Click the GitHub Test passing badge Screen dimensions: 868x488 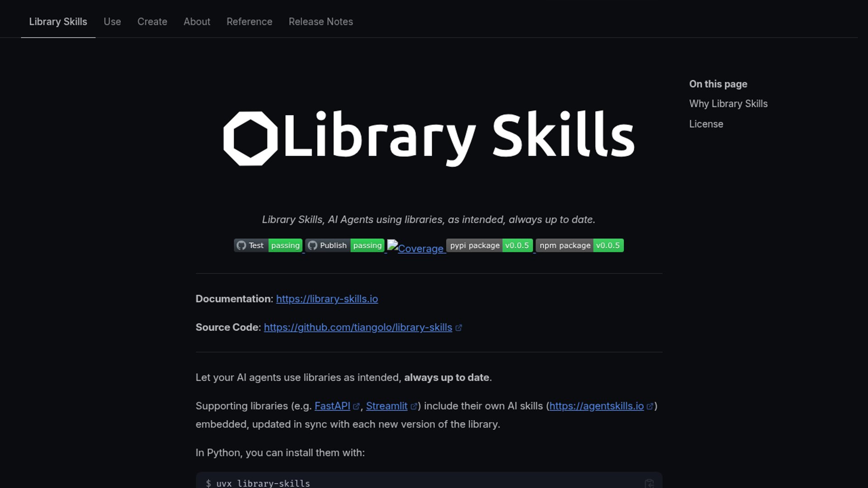click(x=268, y=245)
